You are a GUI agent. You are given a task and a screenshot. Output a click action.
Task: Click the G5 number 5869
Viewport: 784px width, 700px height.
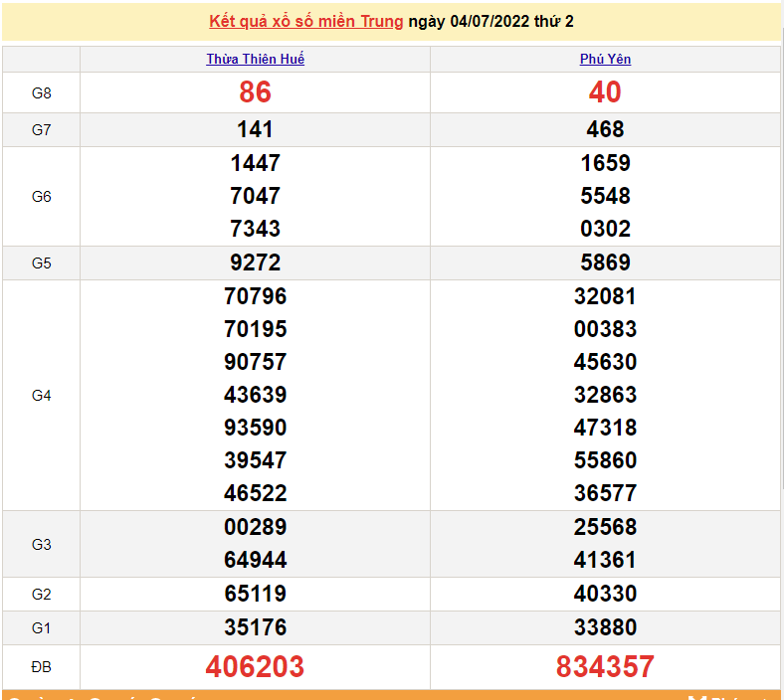click(605, 262)
